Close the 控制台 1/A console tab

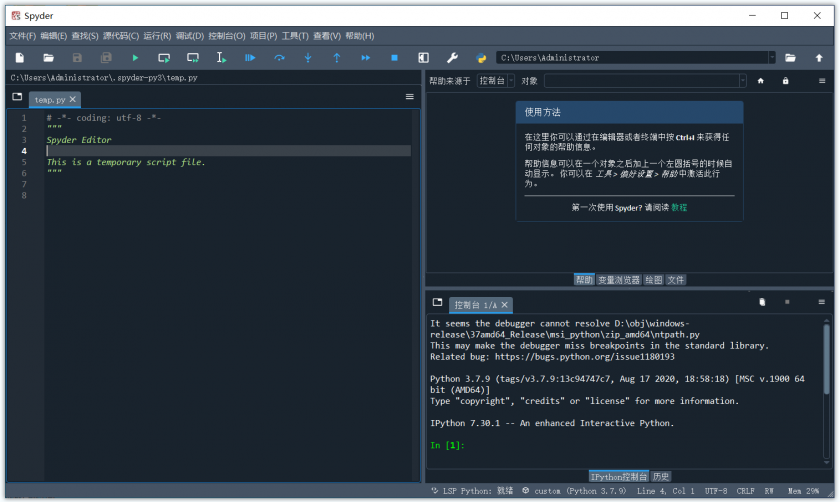[504, 305]
